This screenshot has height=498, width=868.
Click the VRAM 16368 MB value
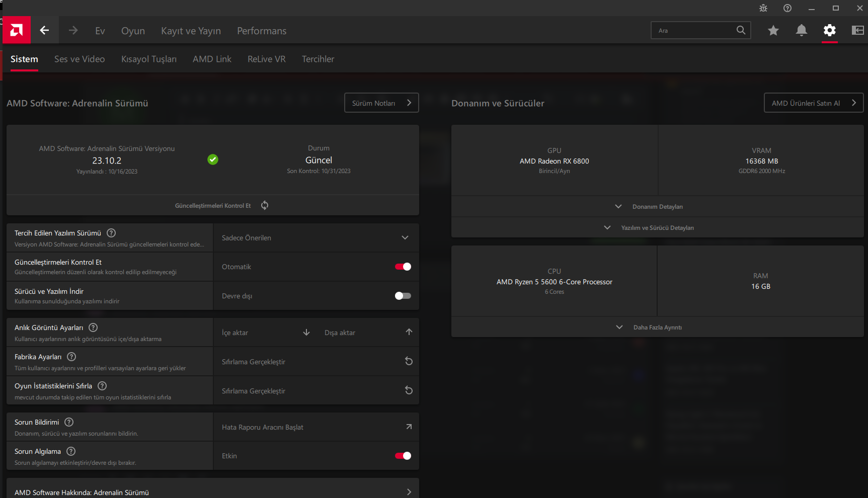pos(761,161)
